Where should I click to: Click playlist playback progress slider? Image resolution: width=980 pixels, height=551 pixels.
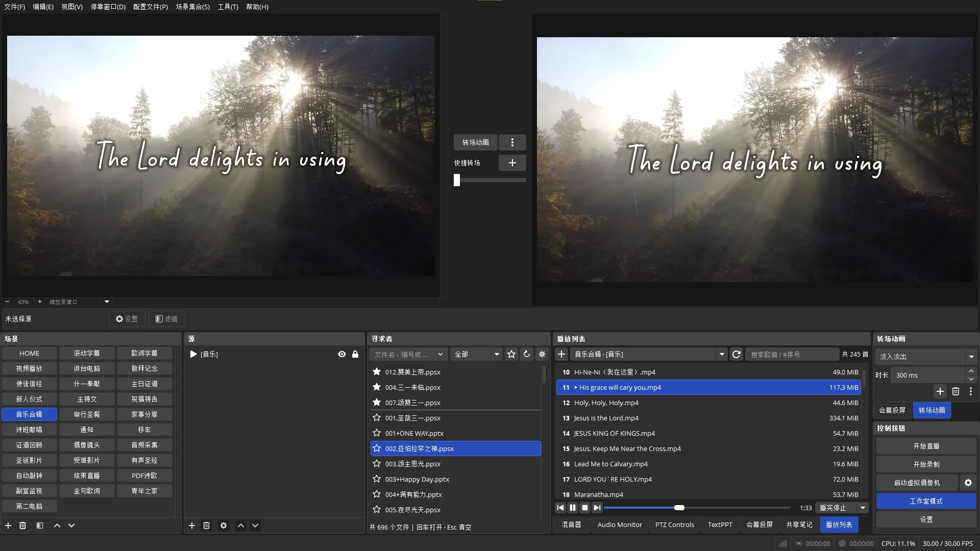[697, 508]
